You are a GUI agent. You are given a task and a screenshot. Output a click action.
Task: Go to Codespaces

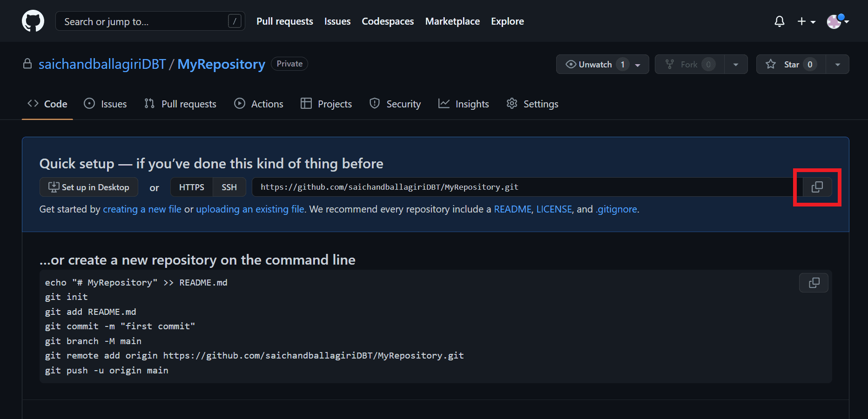click(x=388, y=21)
